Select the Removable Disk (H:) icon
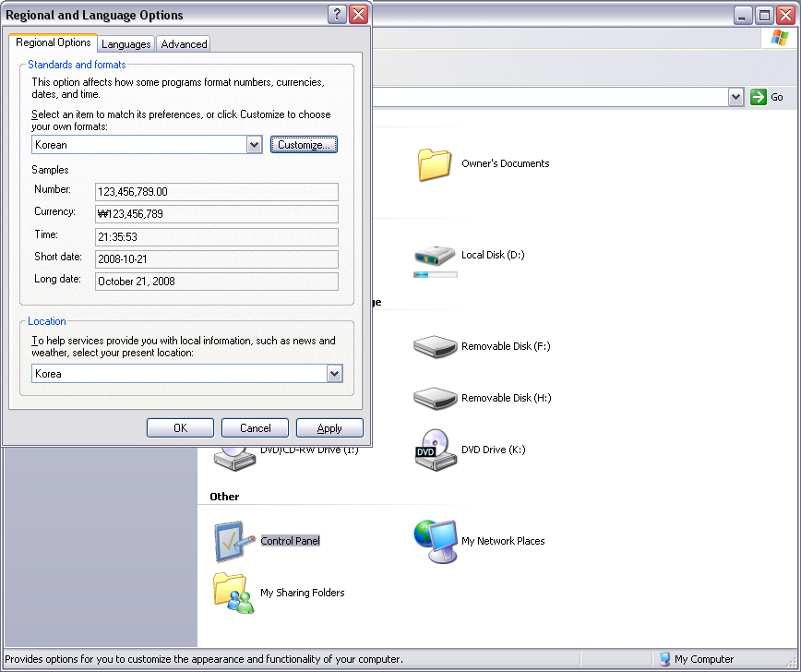The image size is (801, 672). (x=435, y=398)
